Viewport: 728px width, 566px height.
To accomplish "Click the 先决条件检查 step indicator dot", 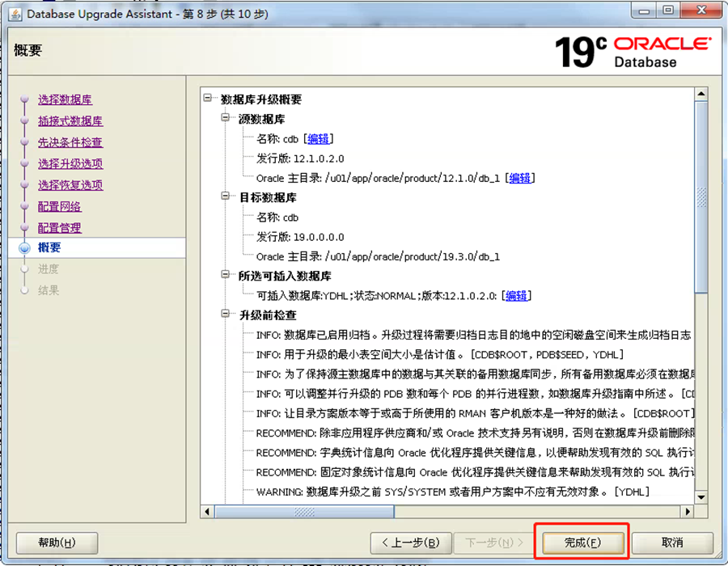I will pos(24,139).
